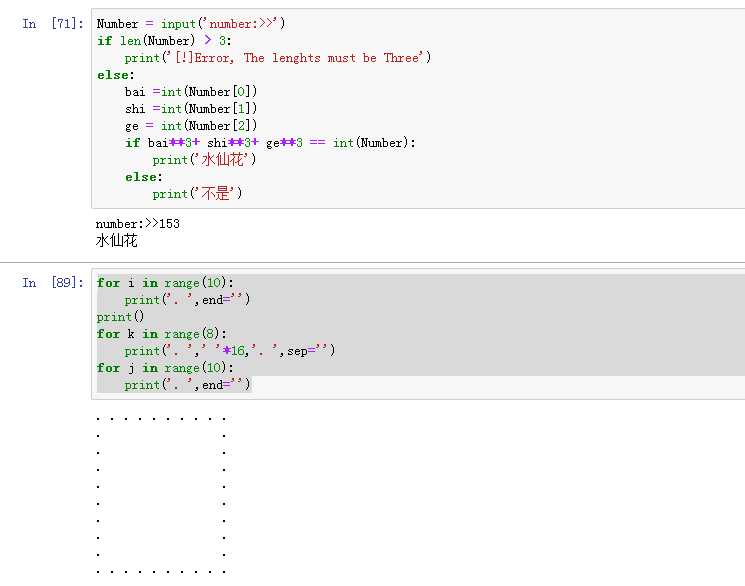Click the Error print statement line
745x586 pixels.
[x=278, y=58]
